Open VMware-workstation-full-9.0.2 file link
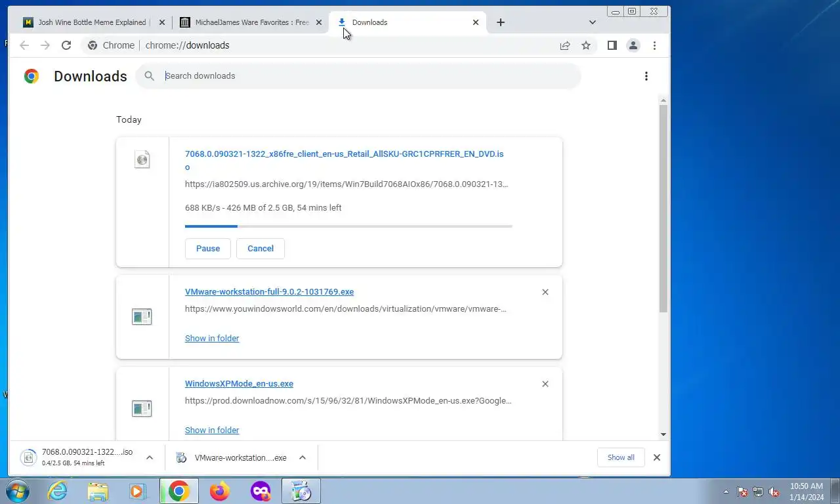 tap(269, 292)
